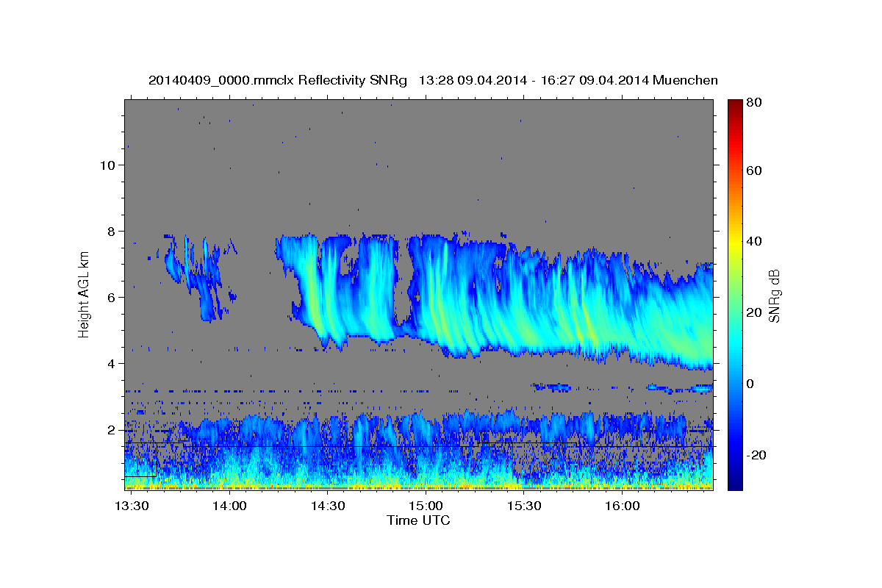Click the height tick label 8
Screen dimensions: 882x588
click(110, 232)
